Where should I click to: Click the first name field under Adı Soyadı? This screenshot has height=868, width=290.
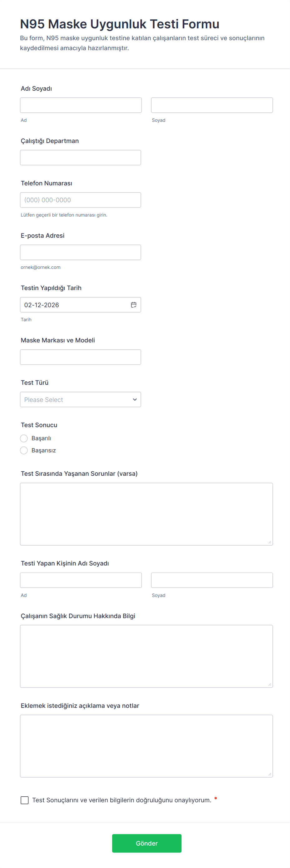pyautogui.click(x=80, y=105)
